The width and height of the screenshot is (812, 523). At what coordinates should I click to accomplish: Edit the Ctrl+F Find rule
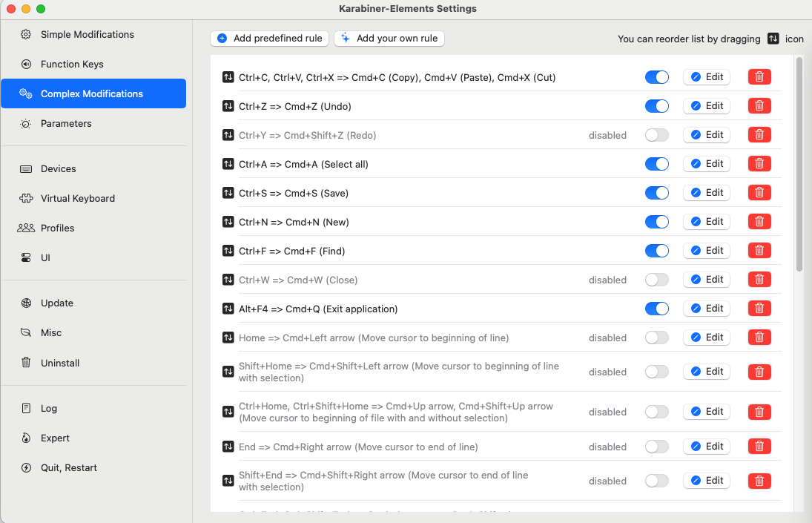[707, 251]
